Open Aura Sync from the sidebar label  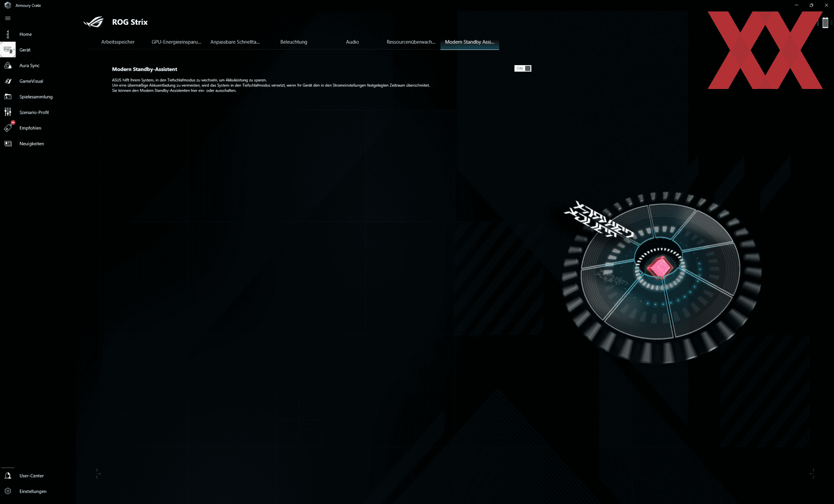[x=30, y=66]
